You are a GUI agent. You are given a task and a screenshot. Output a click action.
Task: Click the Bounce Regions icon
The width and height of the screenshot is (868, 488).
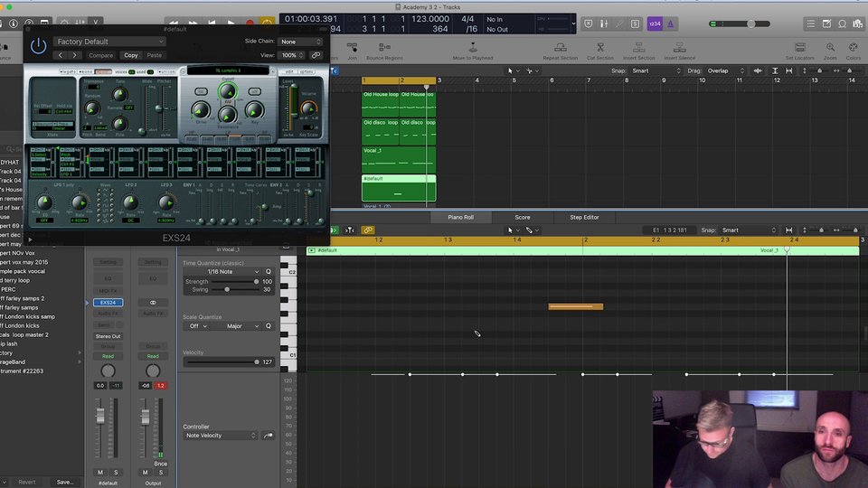(x=384, y=48)
